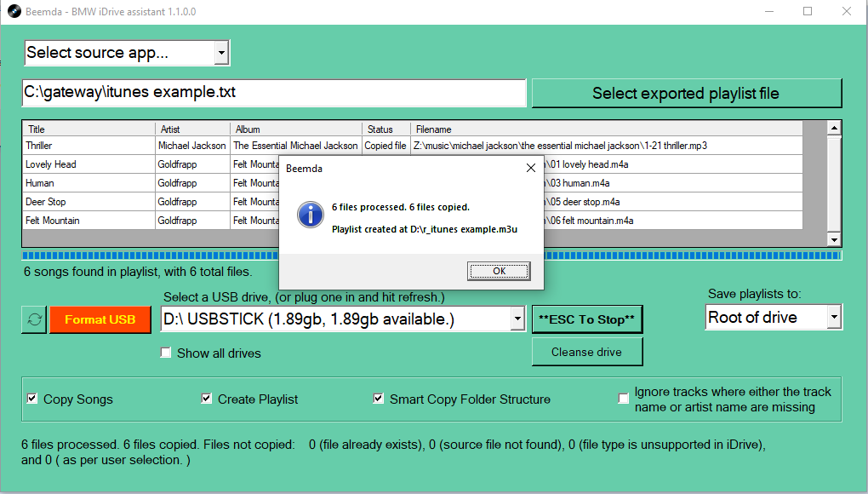
Task: Click the blue information icon in the dialog
Action: tap(311, 215)
